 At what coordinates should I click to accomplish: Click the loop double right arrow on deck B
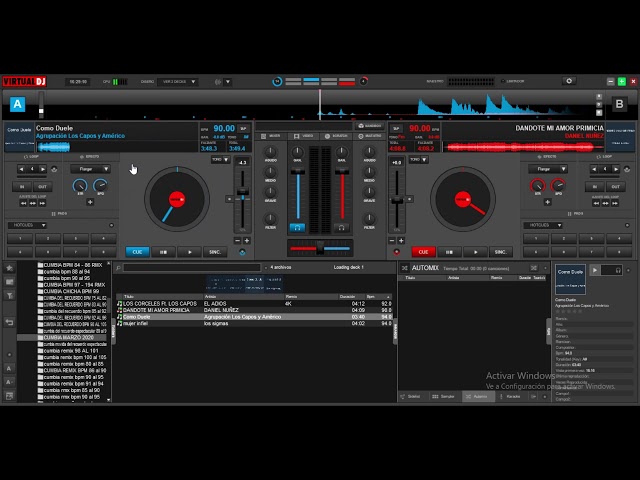(616, 169)
